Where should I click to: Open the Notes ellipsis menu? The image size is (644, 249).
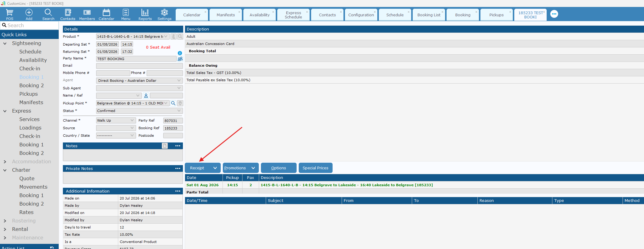click(178, 146)
